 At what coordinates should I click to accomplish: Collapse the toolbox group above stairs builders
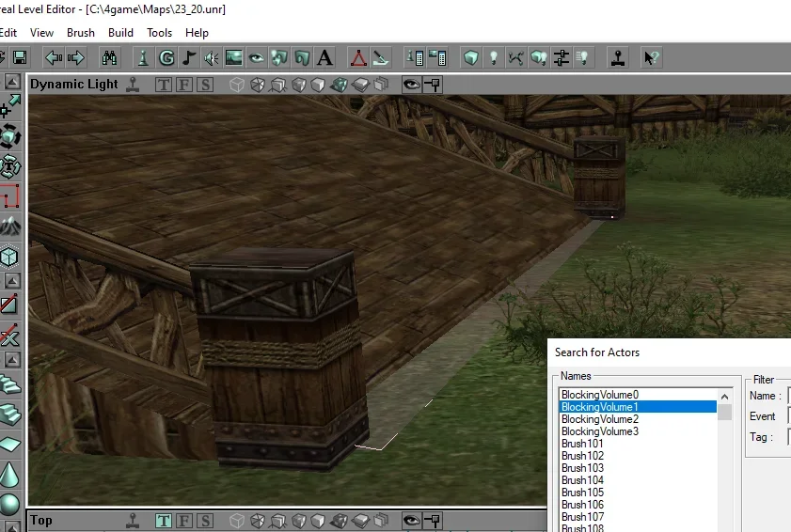pos(12,360)
